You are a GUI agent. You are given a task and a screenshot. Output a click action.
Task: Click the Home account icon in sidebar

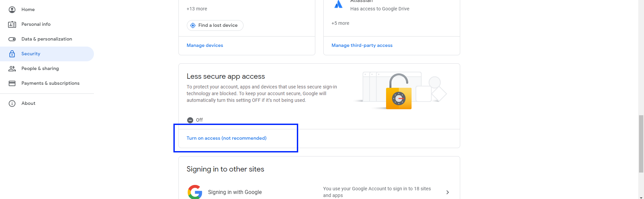pyautogui.click(x=12, y=10)
